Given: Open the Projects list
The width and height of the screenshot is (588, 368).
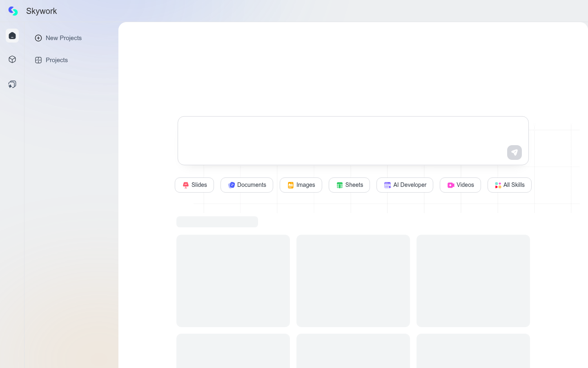Looking at the screenshot, I should coord(51,60).
